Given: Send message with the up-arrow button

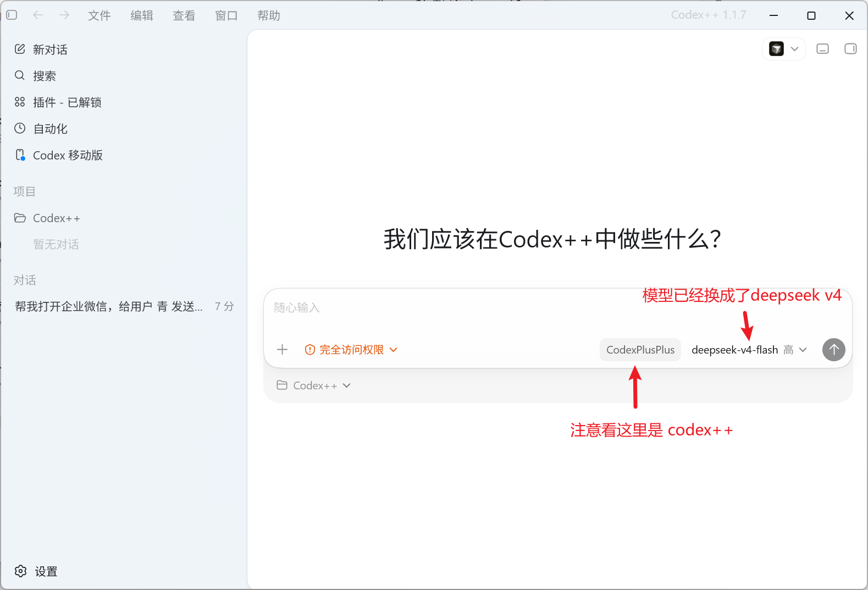Looking at the screenshot, I should pyautogui.click(x=834, y=350).
